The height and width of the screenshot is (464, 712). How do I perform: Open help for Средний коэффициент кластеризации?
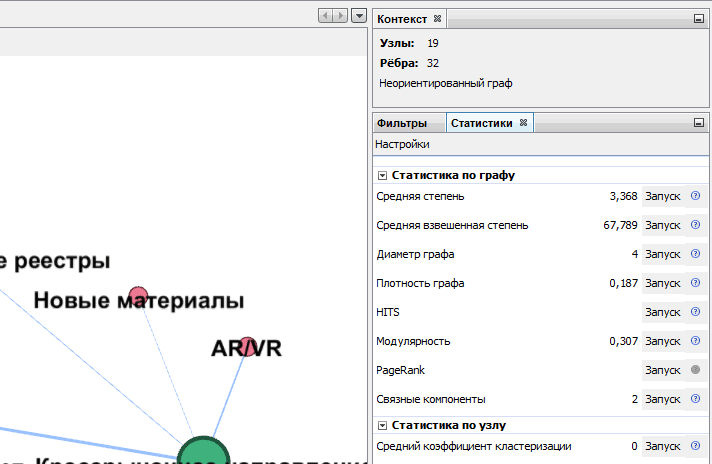click(695, 446)
